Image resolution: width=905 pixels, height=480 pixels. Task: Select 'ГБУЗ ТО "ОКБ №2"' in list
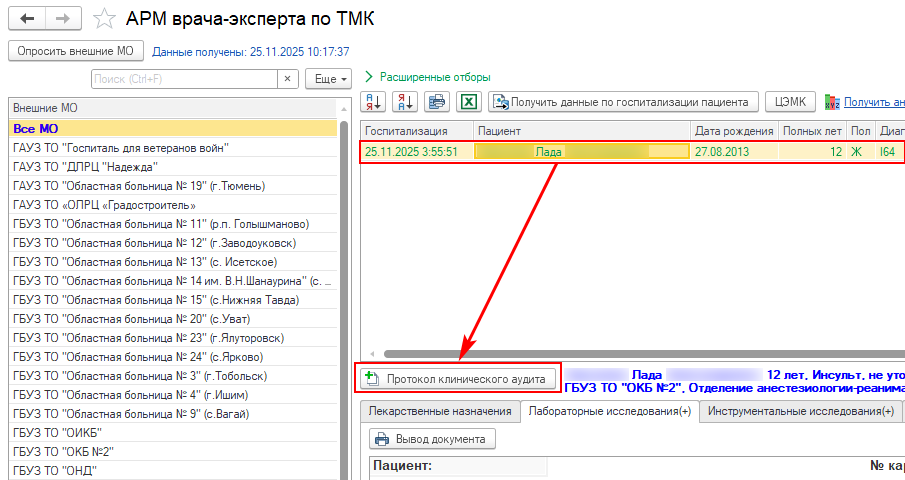tap(63, 451)
